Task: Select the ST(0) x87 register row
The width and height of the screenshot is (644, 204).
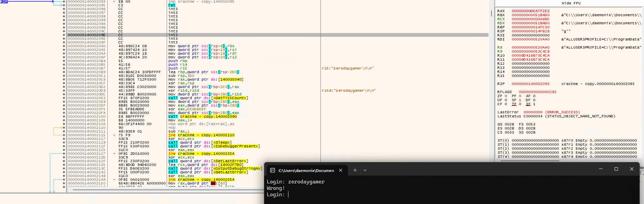Action: click(567, 141)
